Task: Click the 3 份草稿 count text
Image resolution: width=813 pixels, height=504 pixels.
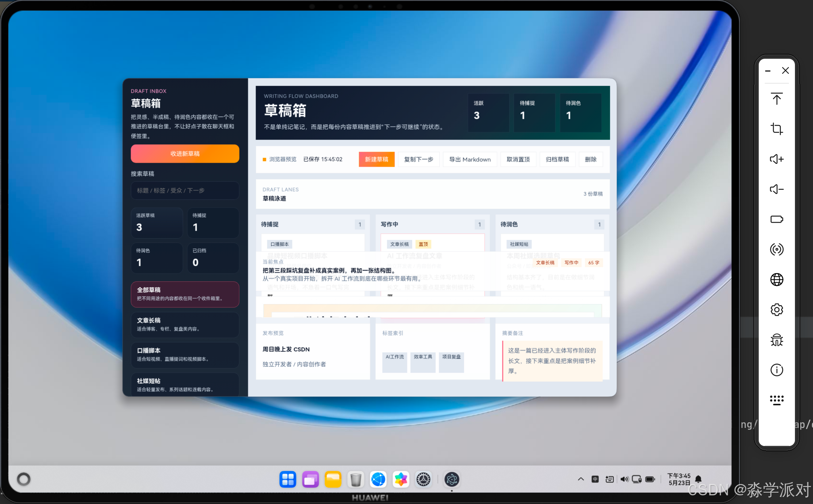Action: point(593,194)
